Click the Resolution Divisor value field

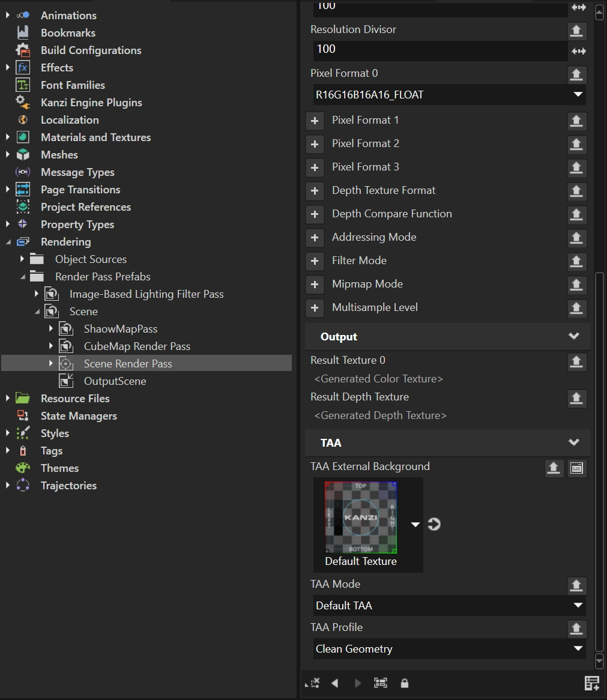pyautogui.click(x=440, y=50)
